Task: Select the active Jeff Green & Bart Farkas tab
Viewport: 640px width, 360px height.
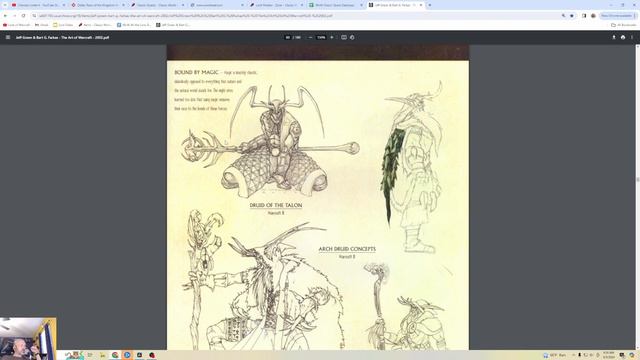Action: click(394, 5)
